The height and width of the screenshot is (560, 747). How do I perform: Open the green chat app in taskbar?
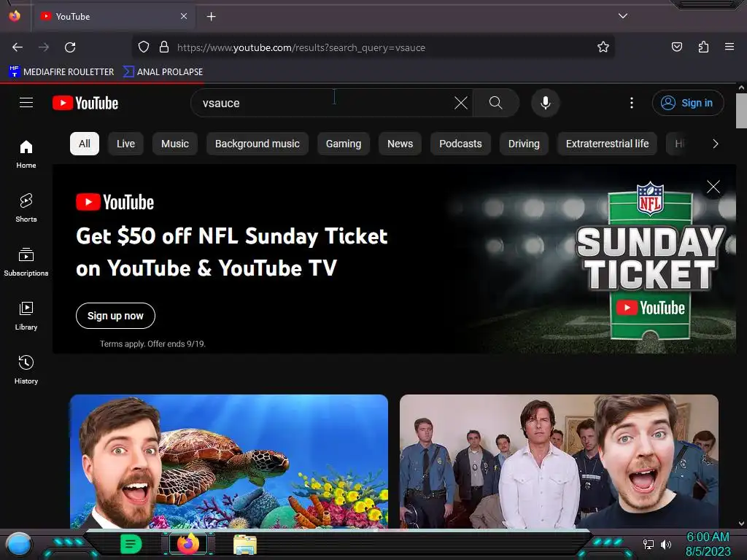(131, 544)
